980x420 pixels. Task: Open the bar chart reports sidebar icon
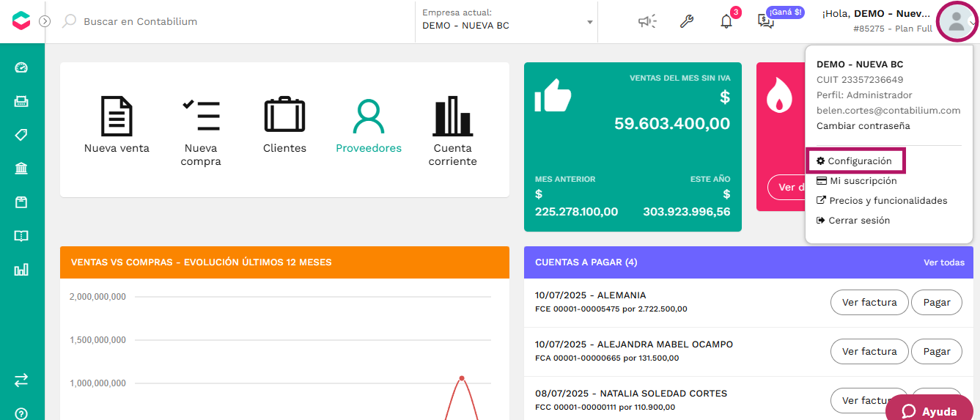click(x=21, y=270)
